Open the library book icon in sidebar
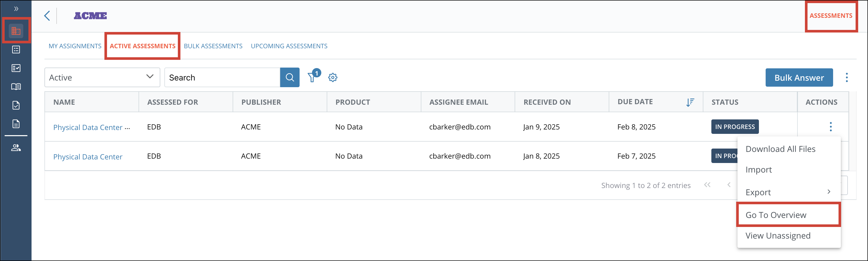868x261 pixels. (16, 86)
